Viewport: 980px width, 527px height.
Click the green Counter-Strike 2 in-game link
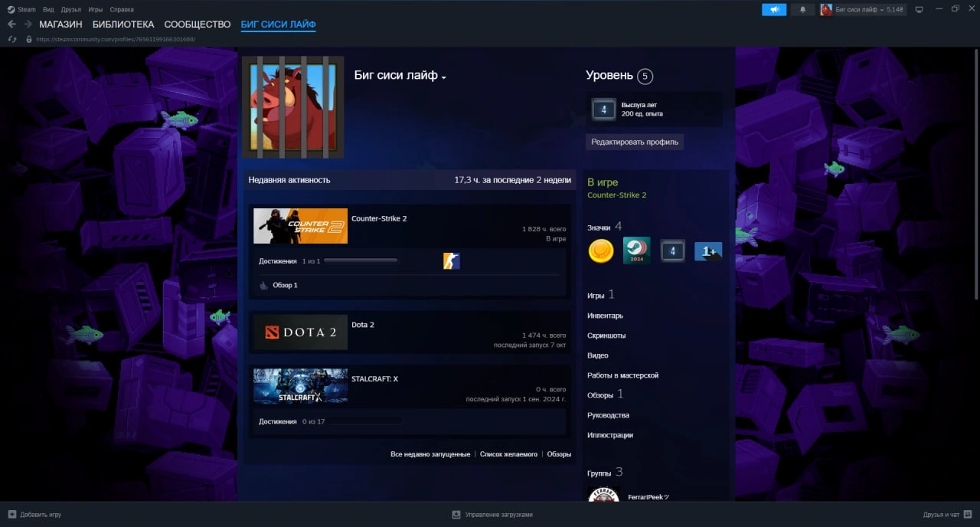coord(617,195)
